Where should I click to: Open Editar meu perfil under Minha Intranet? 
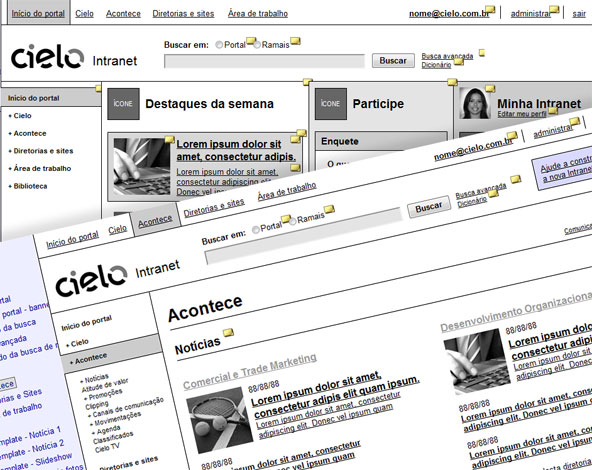point(522,114)
